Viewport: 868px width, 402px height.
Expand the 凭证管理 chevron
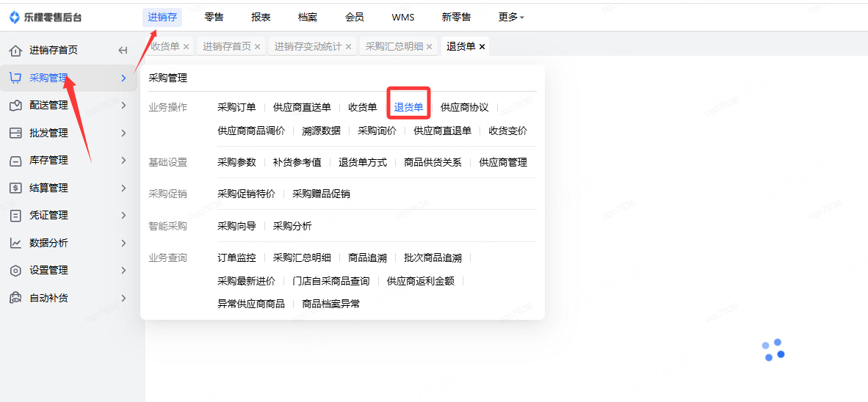click(123, 215)
